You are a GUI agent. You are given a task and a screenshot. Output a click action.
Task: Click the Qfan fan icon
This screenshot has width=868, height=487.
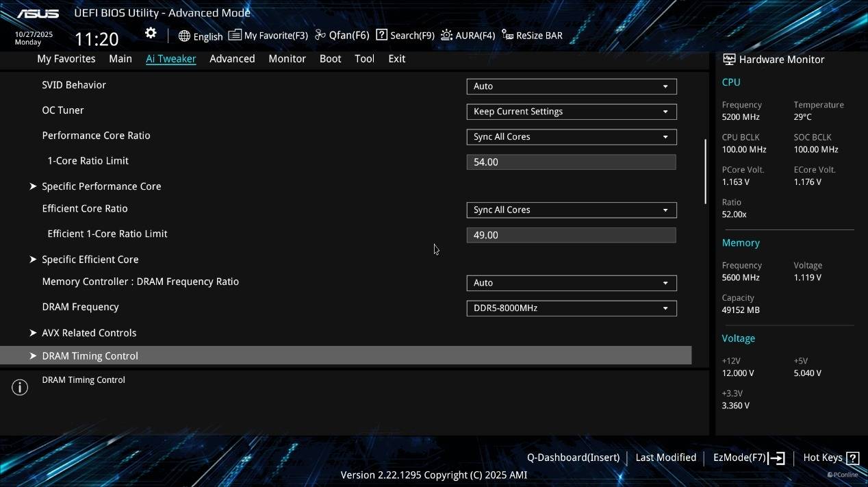pyautogui.click(x=320, y=35)
